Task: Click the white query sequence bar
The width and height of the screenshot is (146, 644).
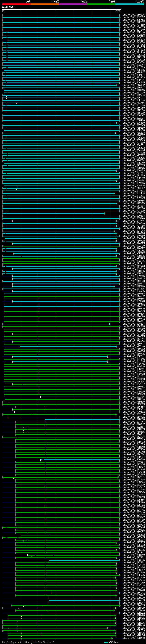Action: (61, 10)
